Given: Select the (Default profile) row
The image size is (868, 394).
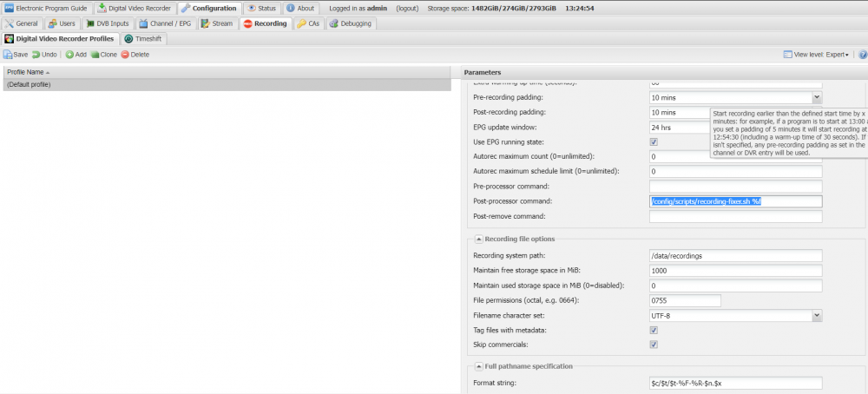Looking at the screenshot, I should click(227, 85).
